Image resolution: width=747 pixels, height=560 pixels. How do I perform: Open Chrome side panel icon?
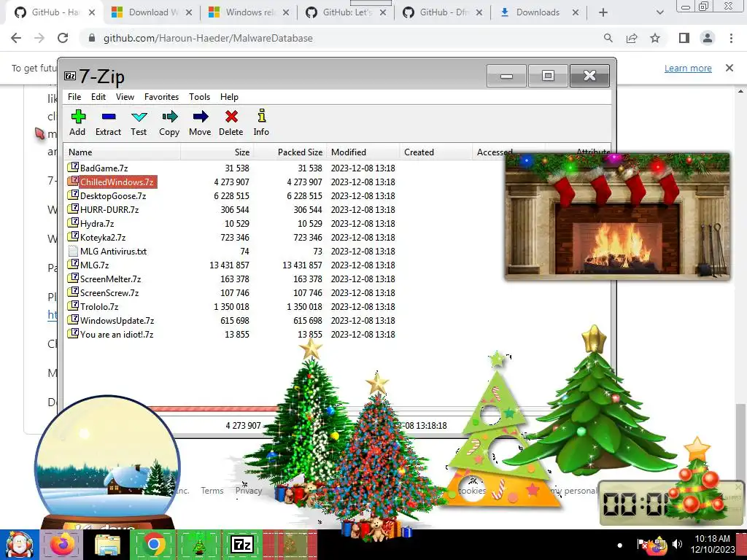tap(684, 38)
